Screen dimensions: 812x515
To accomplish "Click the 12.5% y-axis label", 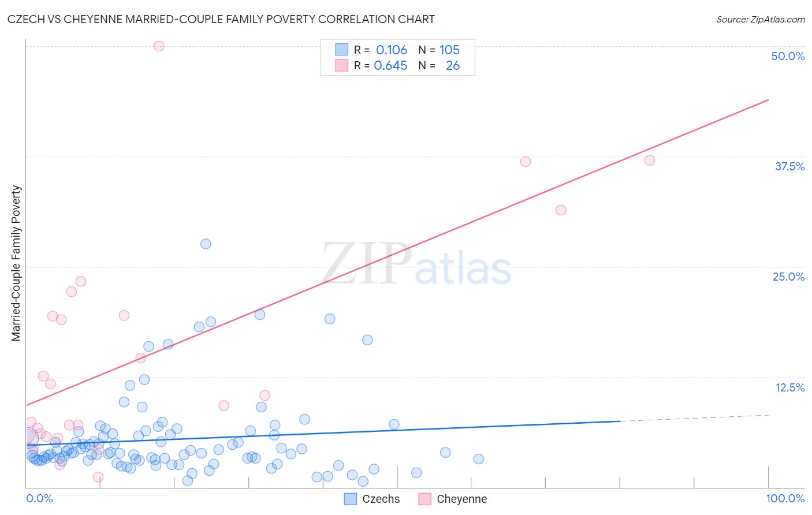I will point(789,387).
